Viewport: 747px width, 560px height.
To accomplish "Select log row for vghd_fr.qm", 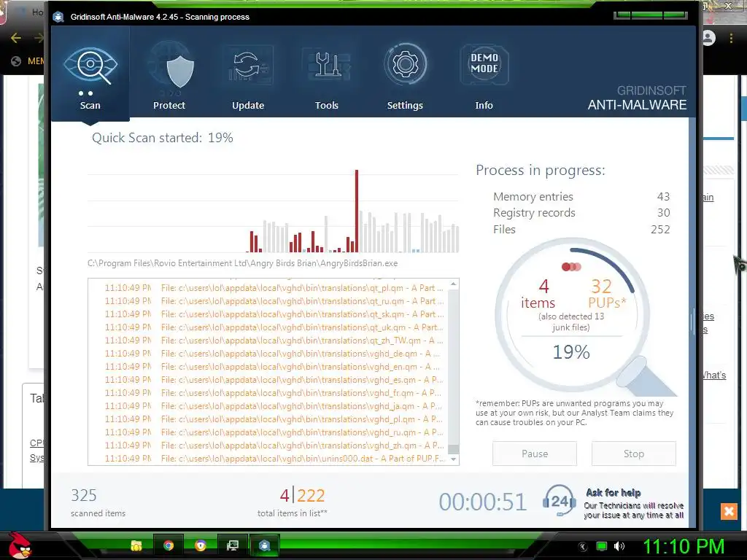I will point(274,393).
